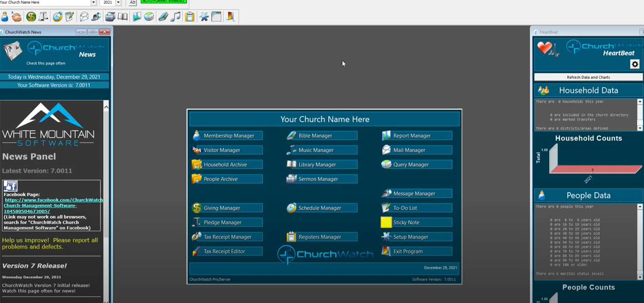Click People Data scrollbar down arrow

640,277
